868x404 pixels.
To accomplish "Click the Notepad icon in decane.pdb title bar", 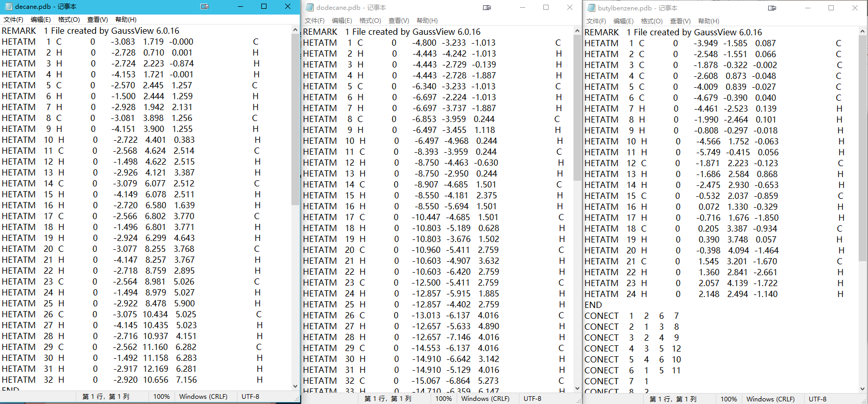I will point(8,7).
